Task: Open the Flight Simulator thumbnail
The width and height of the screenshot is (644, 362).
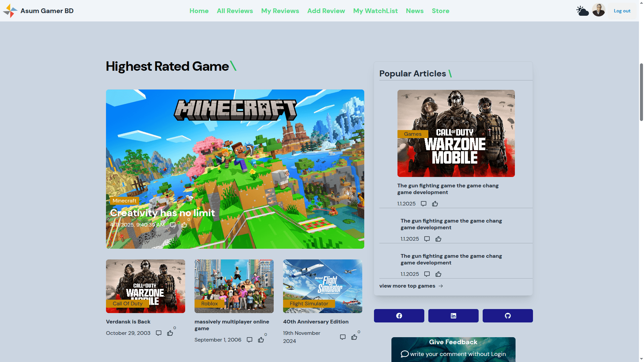Action: 322,283
